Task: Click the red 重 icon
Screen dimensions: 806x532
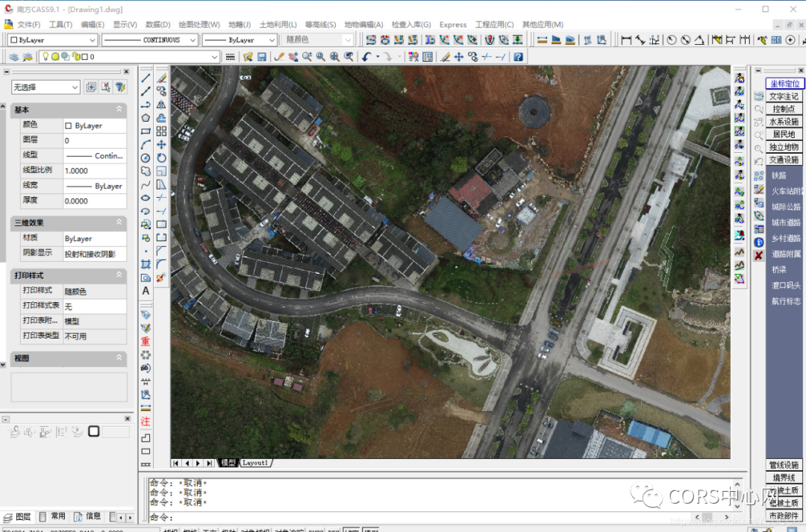Action: coord(146,341)
